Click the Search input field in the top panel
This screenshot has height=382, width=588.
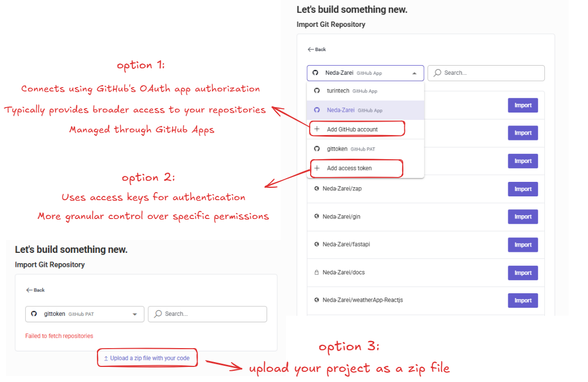pos(485,73)
